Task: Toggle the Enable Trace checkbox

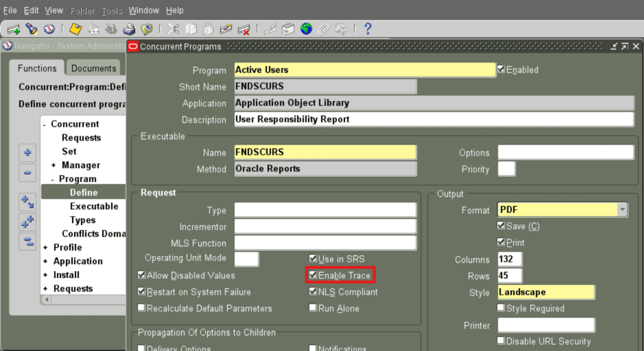Action: click(313, 275)
